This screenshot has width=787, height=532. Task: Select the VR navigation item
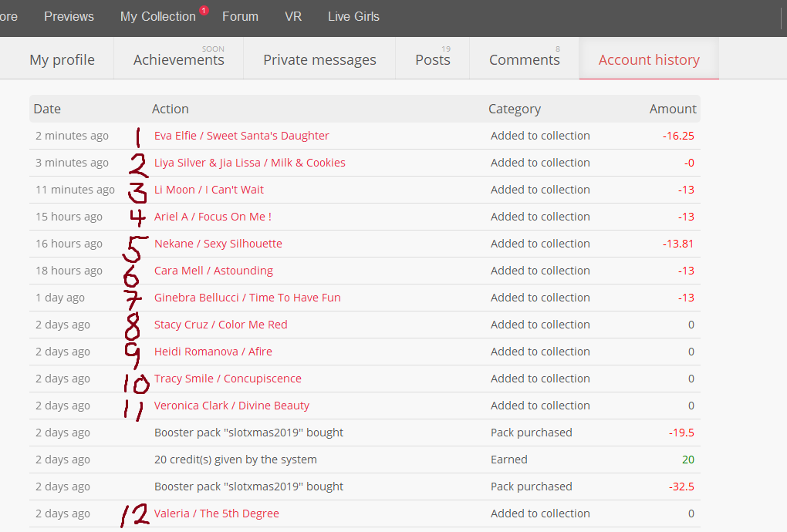click(293, 16)
